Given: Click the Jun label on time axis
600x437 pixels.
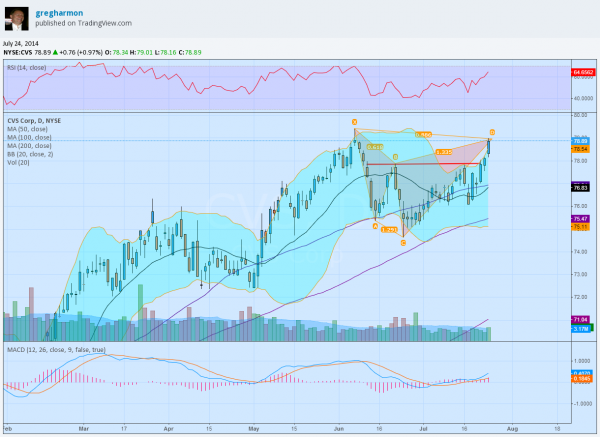Looking at the screenshot, I should pyautogui.click(x=338, y=429).
